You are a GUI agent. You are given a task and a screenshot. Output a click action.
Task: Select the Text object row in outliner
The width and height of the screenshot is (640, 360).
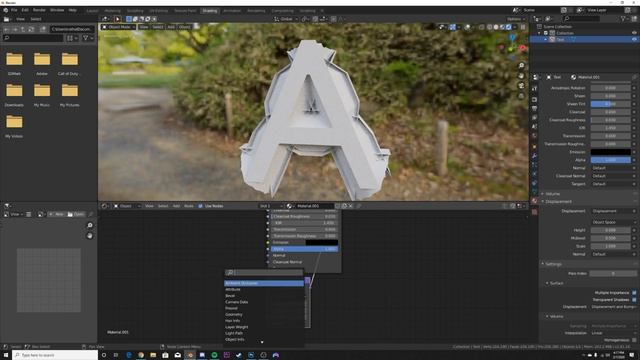pyautogui.click(x=584, y=39)
